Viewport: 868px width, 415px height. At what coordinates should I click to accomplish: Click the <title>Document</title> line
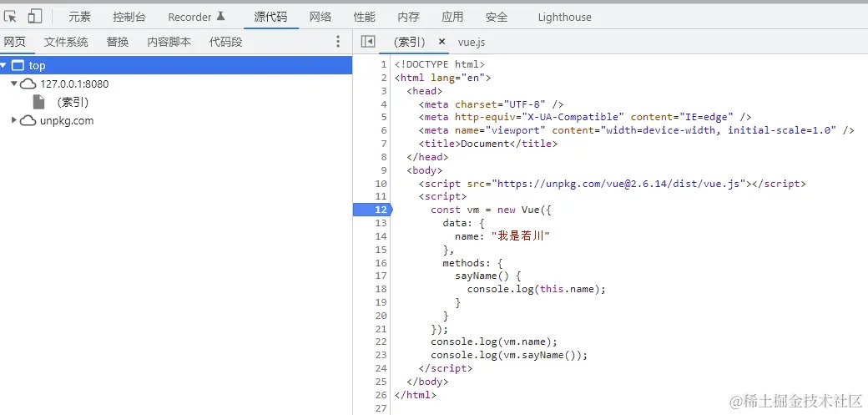[x=487, y=144]
